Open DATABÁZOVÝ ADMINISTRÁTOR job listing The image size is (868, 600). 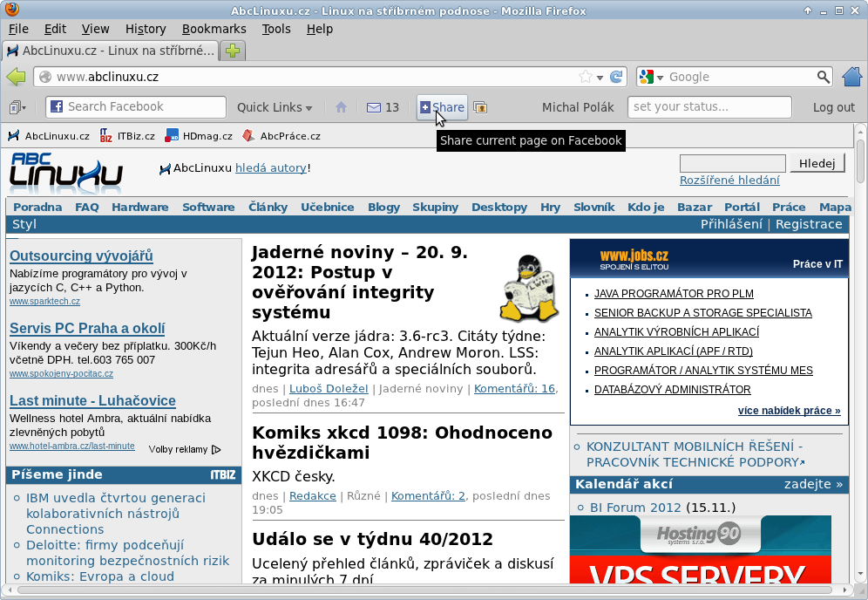pos(673,390)
